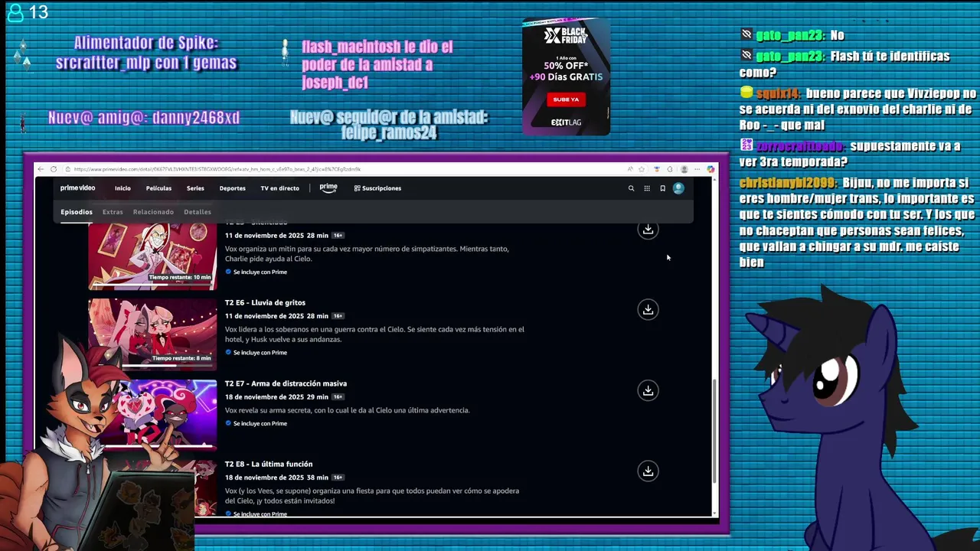Image resolution: width=980 pixels, height=551 pixels.
Task: Click 'Nuev@ amig@: danny2468xd' overlay text
Action: pyautogui.click(x=144, y=118)
